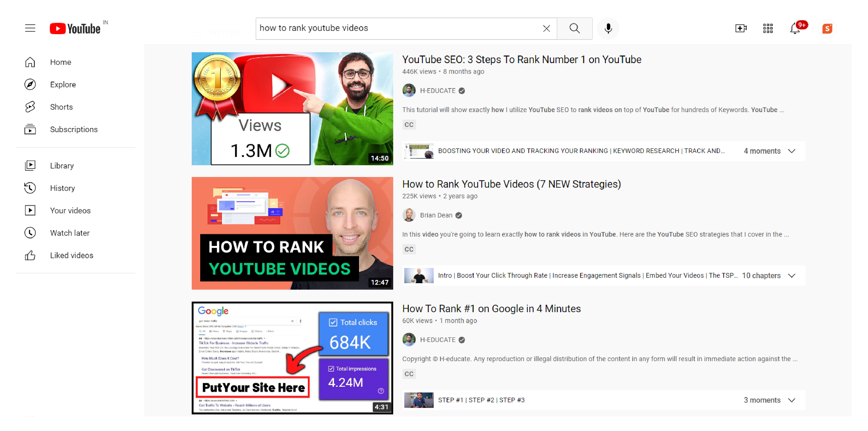Screen dimensions: 868x431
Task: Click '446K views • 8 months ago' text
Action: pyautogui.click(x=443, y=72)
